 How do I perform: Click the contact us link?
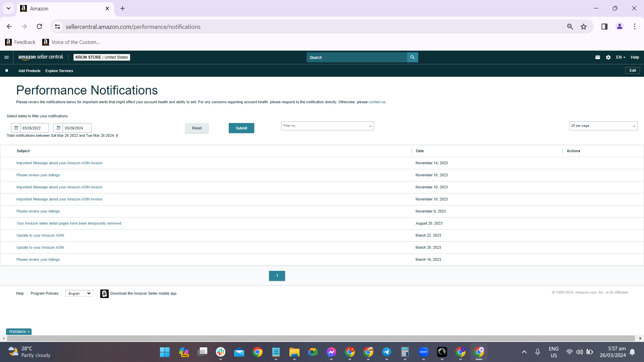coord(377,102)
